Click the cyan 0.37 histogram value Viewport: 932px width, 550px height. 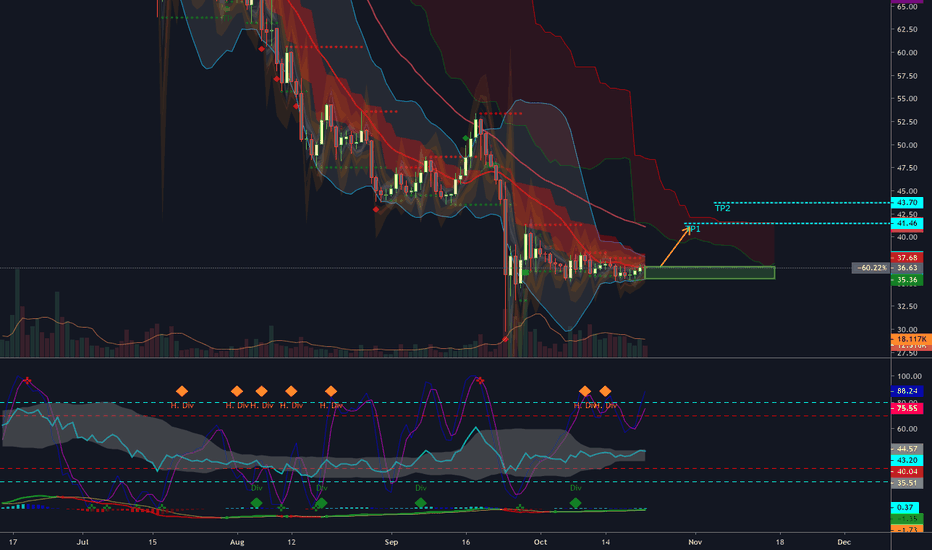pos(905,507)
